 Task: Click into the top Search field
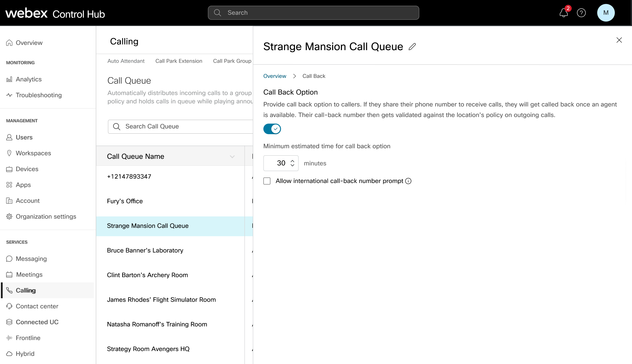pos(313,13)
